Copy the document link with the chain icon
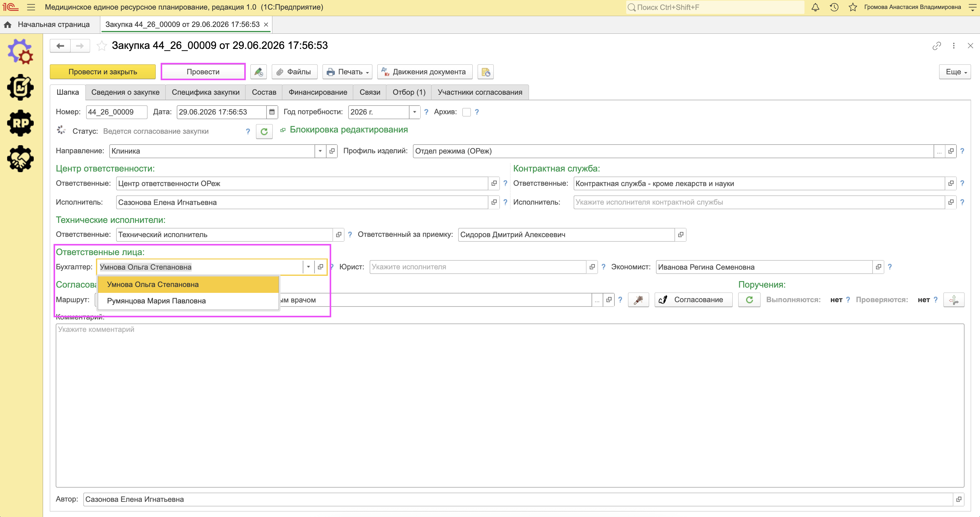The image size is (980, 517). [x=936, y=46]
